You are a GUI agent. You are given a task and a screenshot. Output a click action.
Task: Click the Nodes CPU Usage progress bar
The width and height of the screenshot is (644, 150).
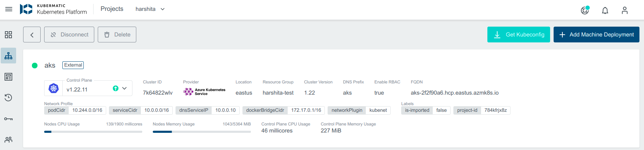pyautogui.click(x=93, y=132)
